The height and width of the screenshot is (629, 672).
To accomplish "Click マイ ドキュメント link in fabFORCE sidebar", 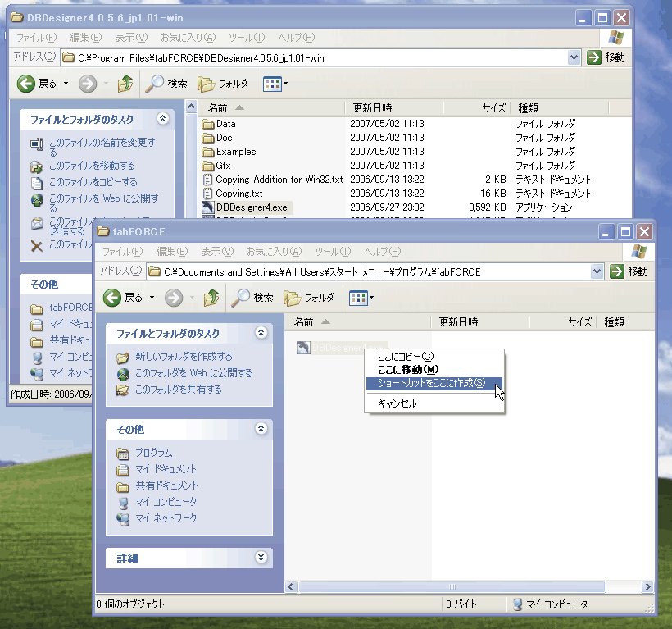I will (x=166, y=469).
